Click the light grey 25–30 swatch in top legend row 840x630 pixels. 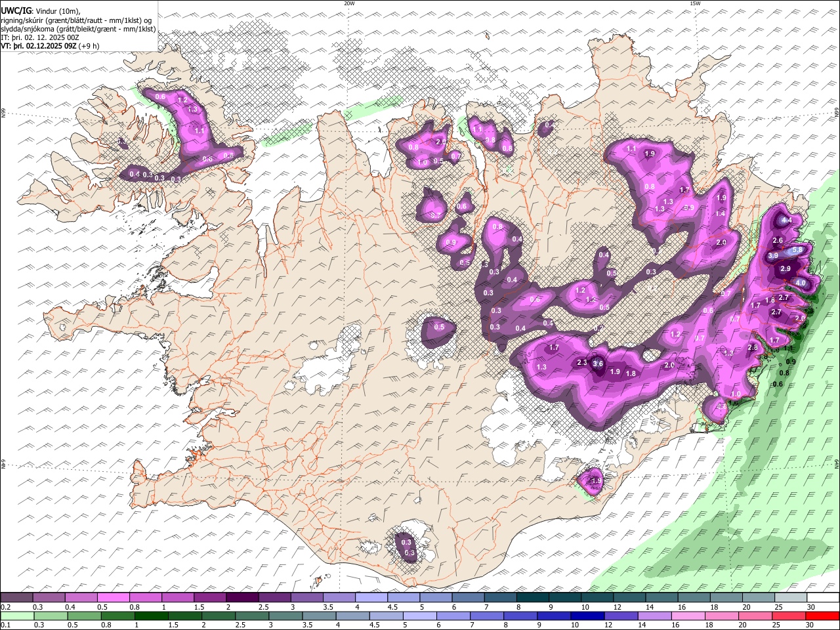(x=791, y=598)
